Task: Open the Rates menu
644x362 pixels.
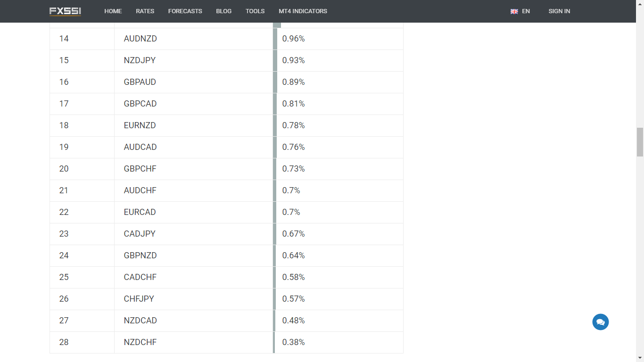Action: click(x=145, y=11)
